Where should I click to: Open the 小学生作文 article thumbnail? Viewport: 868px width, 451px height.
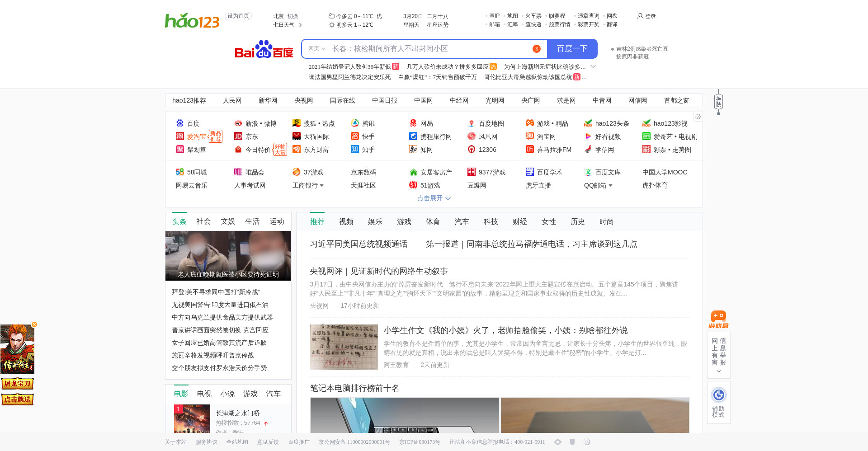point(344,347)
